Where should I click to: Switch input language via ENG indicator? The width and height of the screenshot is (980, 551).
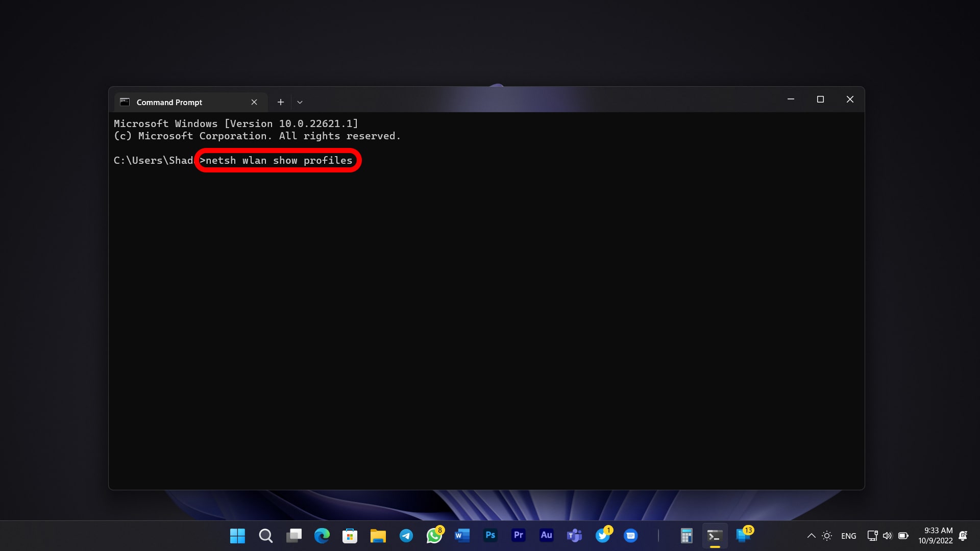tap(848, 536)
